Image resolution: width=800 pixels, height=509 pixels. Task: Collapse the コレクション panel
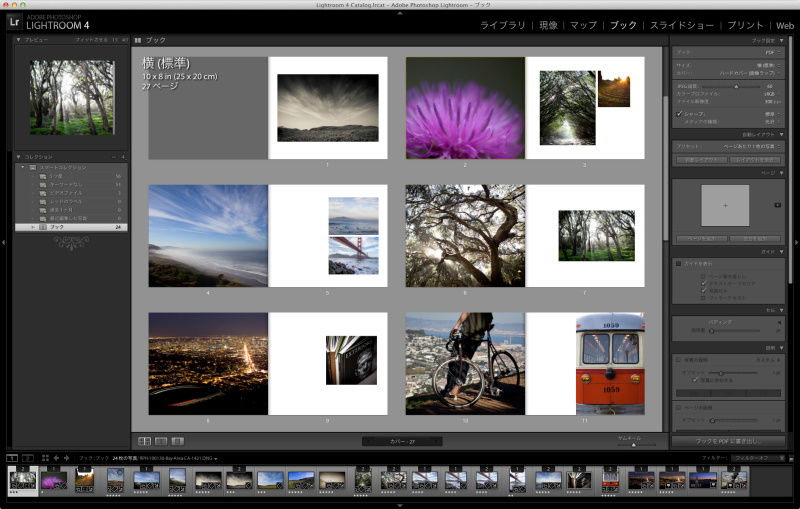(x=19, y=157)
